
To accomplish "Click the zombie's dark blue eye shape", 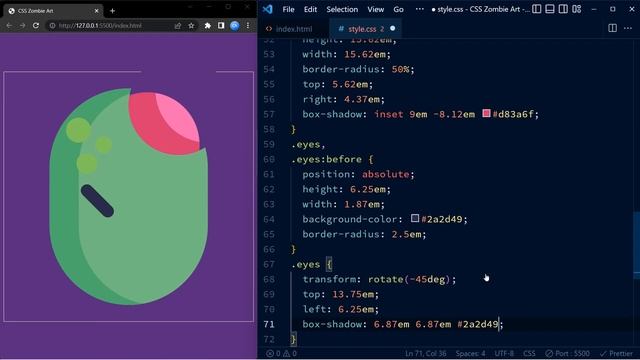I will coord(97,201).
